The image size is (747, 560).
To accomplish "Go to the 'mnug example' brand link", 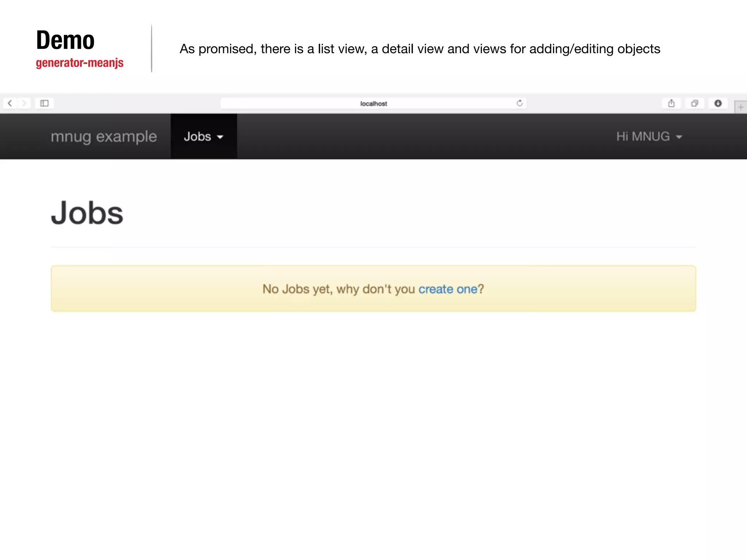I will [104, 137].
